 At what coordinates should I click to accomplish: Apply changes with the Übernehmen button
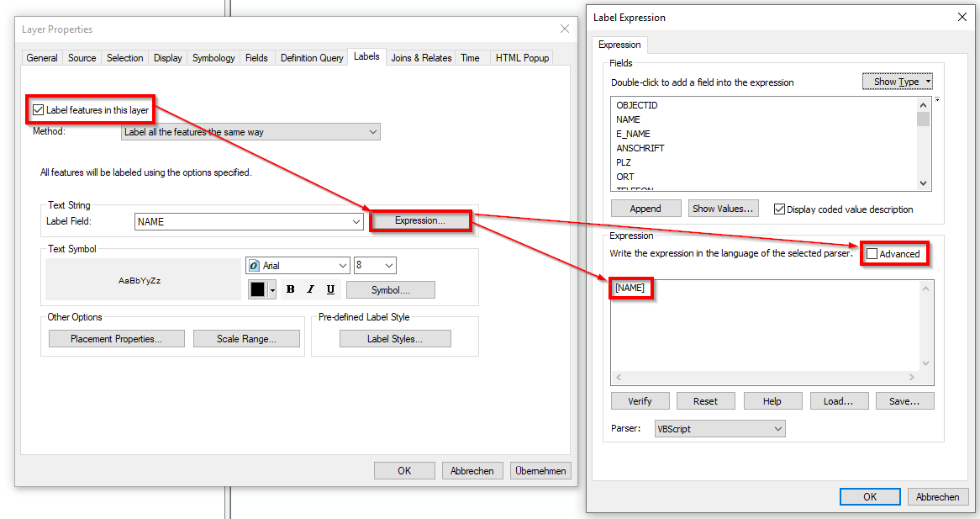(x=540, y=470)
